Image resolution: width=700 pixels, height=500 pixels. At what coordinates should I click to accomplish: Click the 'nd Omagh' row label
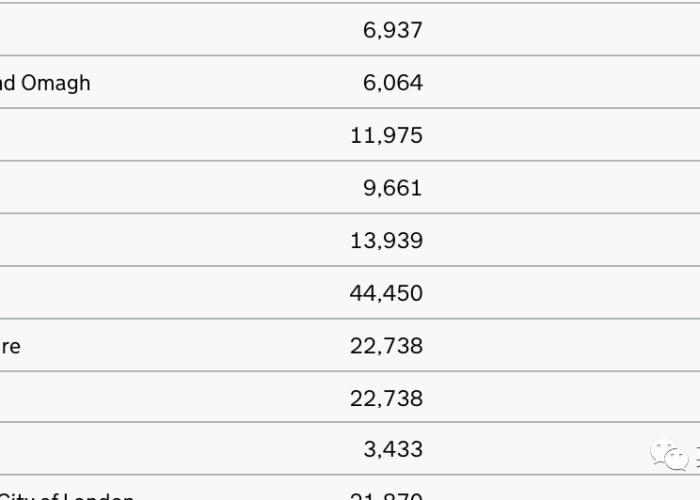45,83
